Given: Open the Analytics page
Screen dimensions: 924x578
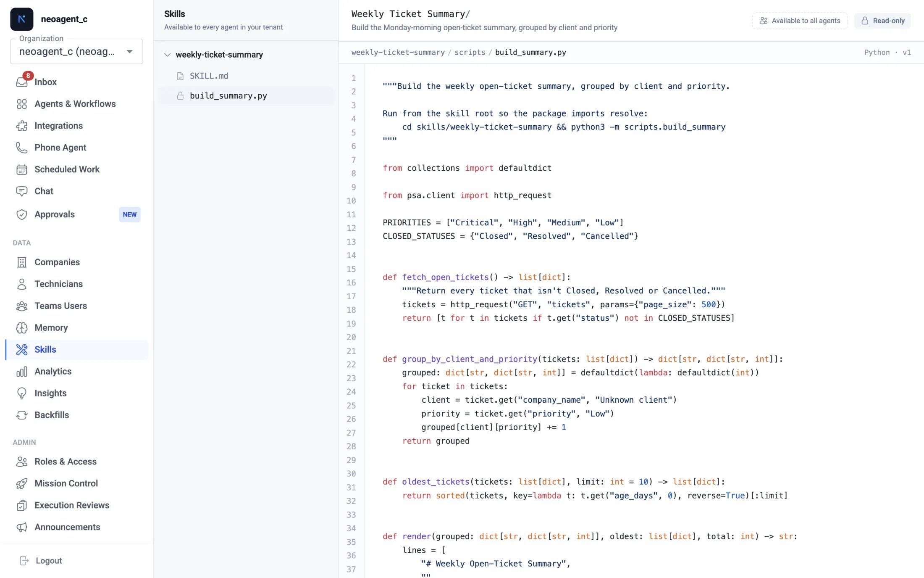Looking at the screenshot, I should (76, 372).
